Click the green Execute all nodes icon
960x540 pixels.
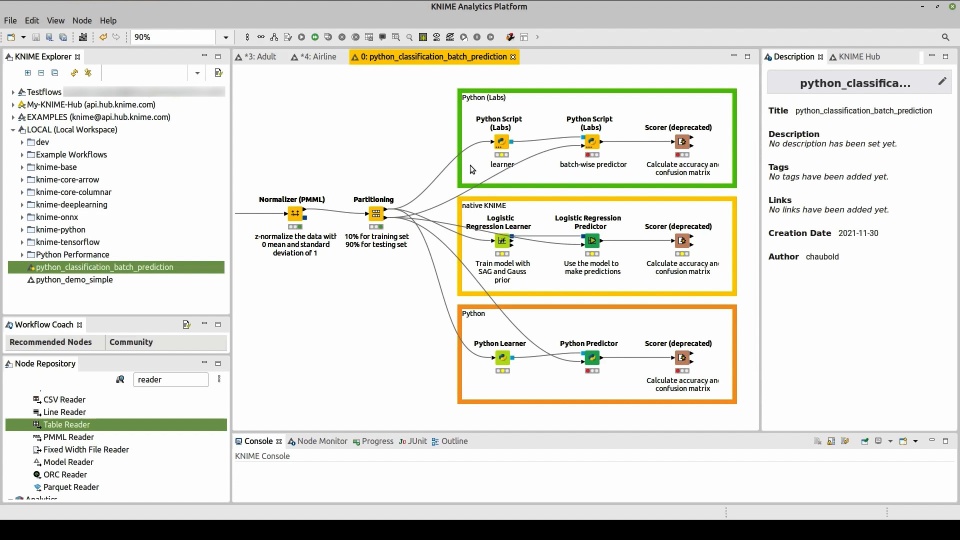point(315,37)
